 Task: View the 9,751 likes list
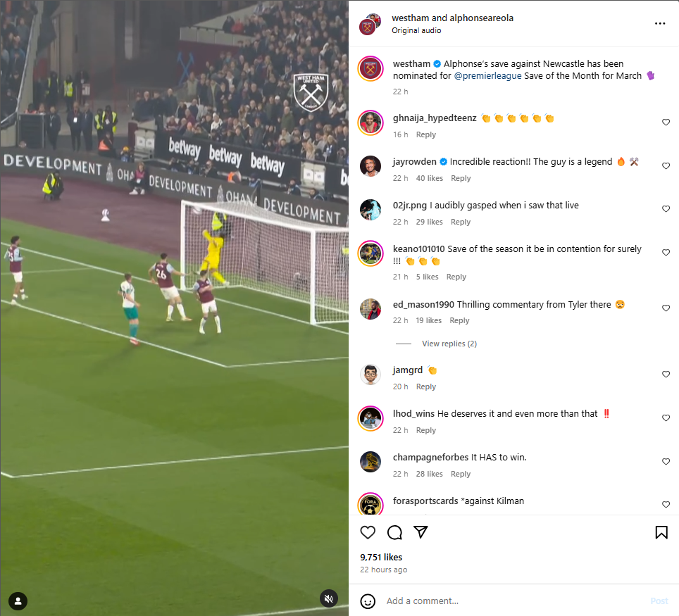(x=381, y=557)
